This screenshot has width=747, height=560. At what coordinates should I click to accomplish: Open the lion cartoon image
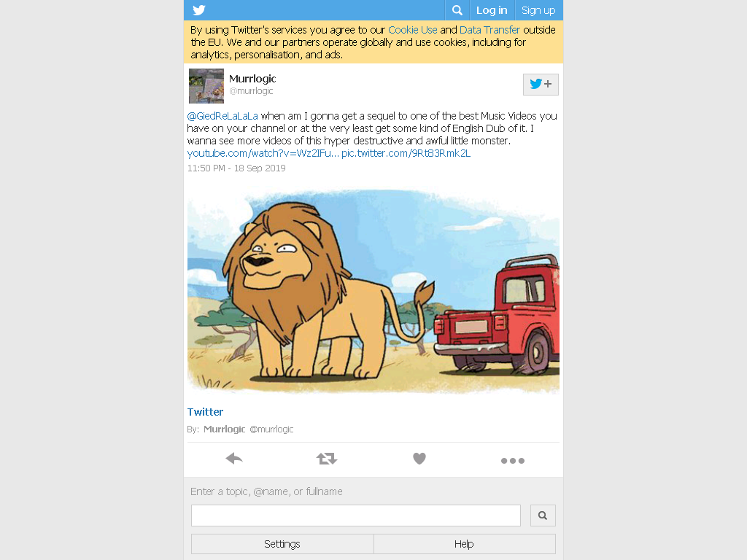pos(373,291)
